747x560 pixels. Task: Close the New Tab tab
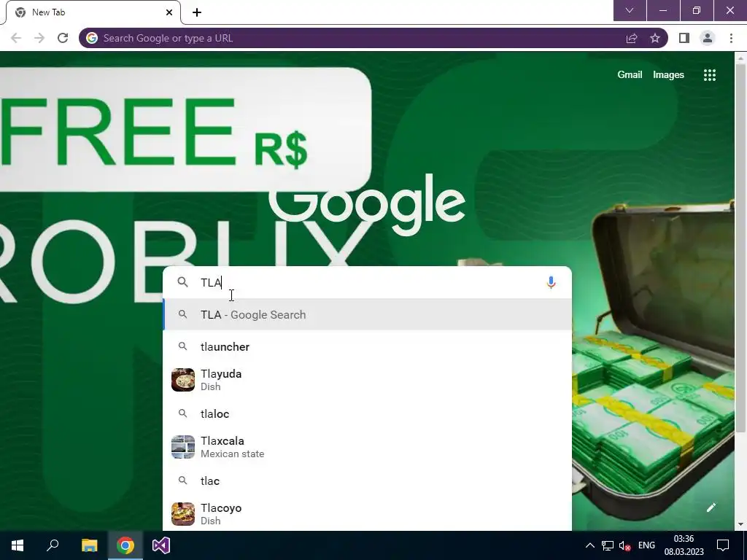click(x=169, y=12)
